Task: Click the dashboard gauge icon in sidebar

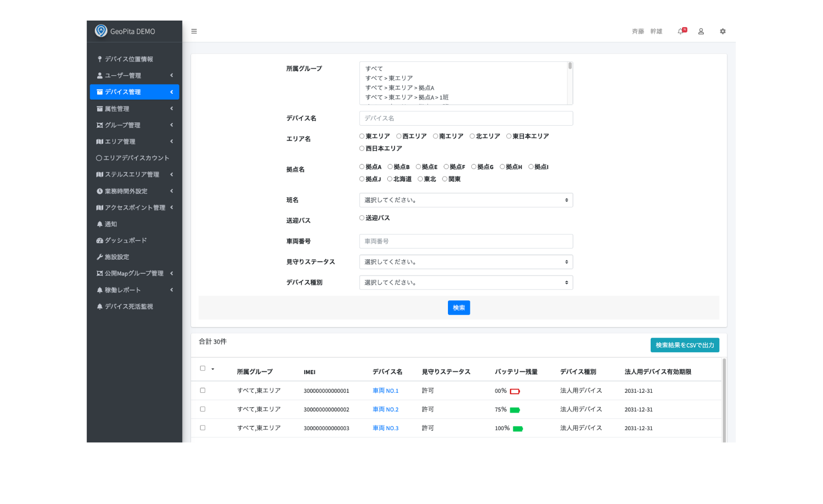Action: pos(99,241)
